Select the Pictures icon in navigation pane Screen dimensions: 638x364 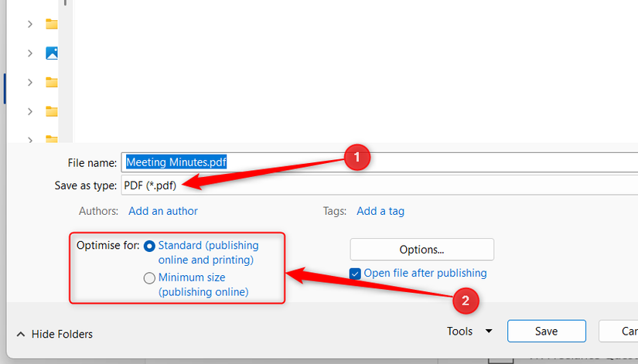(x=52, y=53)
